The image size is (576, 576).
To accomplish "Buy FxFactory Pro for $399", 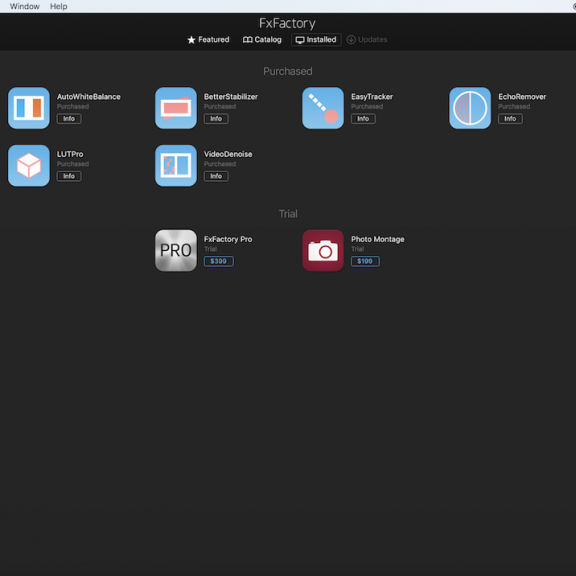I will [x=219, y=261].
